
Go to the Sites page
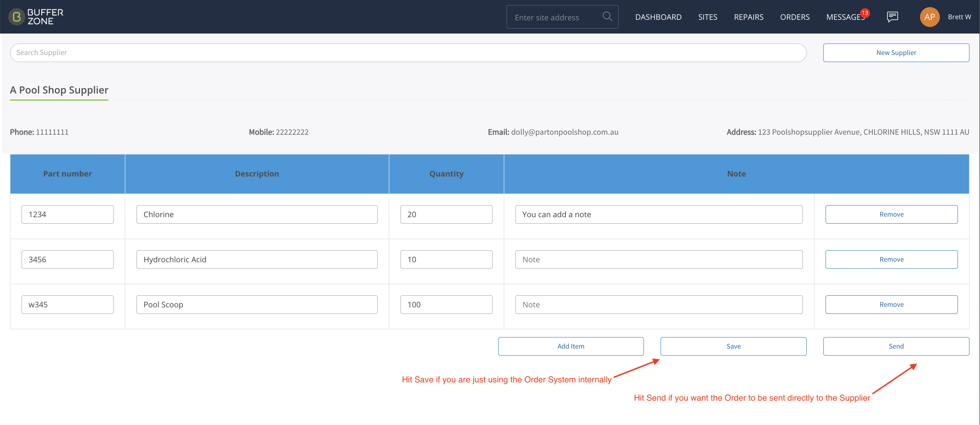(708, 17)
